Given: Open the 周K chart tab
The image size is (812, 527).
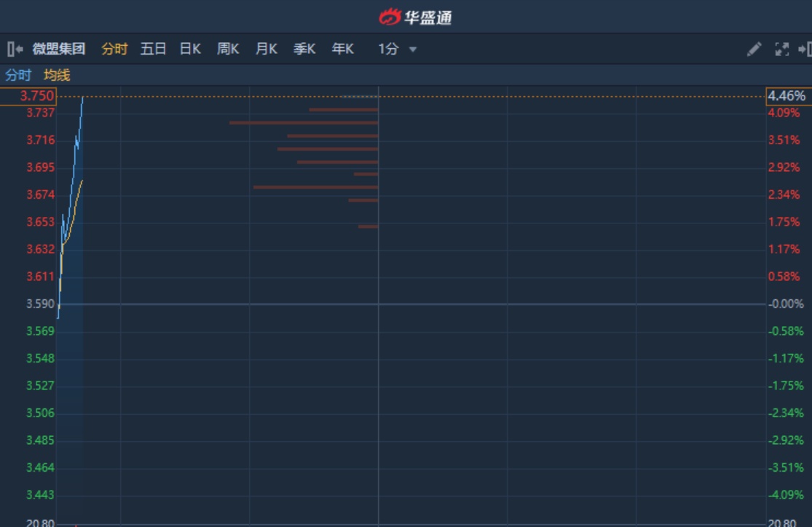Looking at the screenshot, I should coord(228,49).
